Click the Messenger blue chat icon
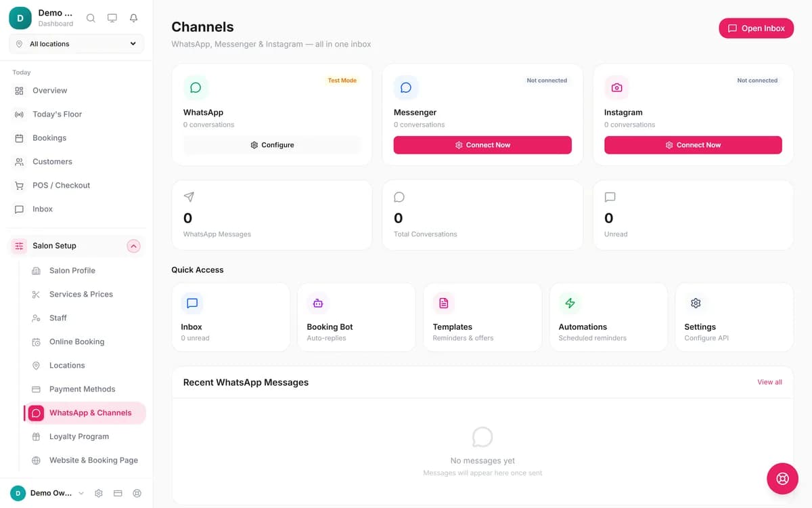 point(406,87)
